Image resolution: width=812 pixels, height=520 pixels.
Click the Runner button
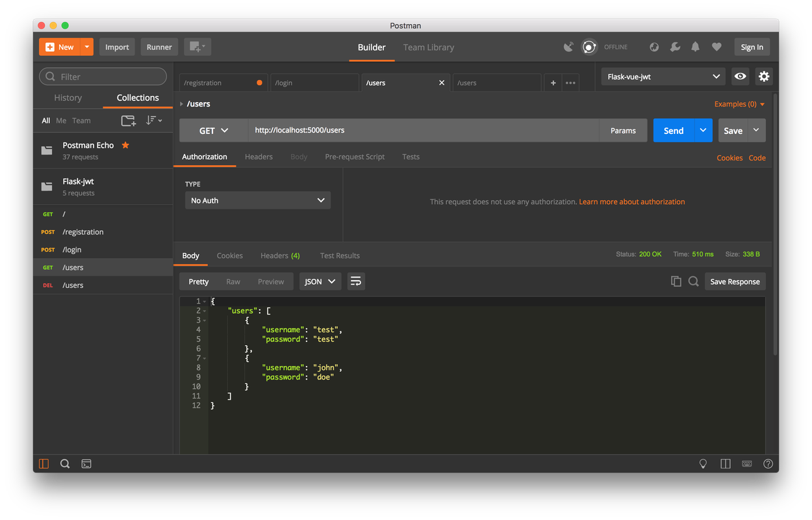tap(159, 47)
